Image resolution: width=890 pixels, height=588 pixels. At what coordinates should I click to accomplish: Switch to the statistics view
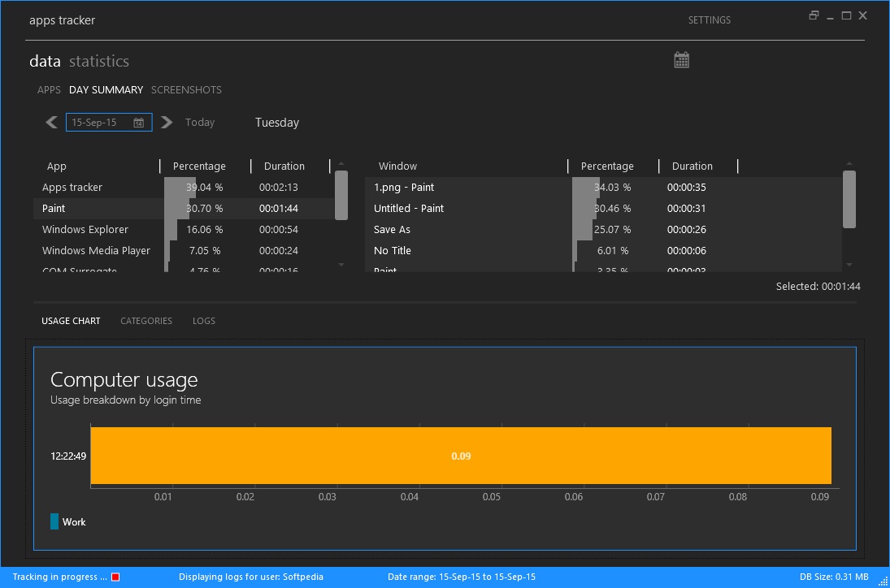point(99,61)
